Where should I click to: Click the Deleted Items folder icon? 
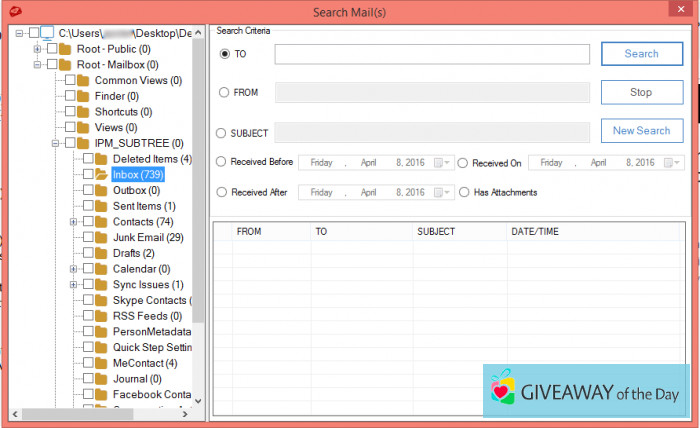101,159
